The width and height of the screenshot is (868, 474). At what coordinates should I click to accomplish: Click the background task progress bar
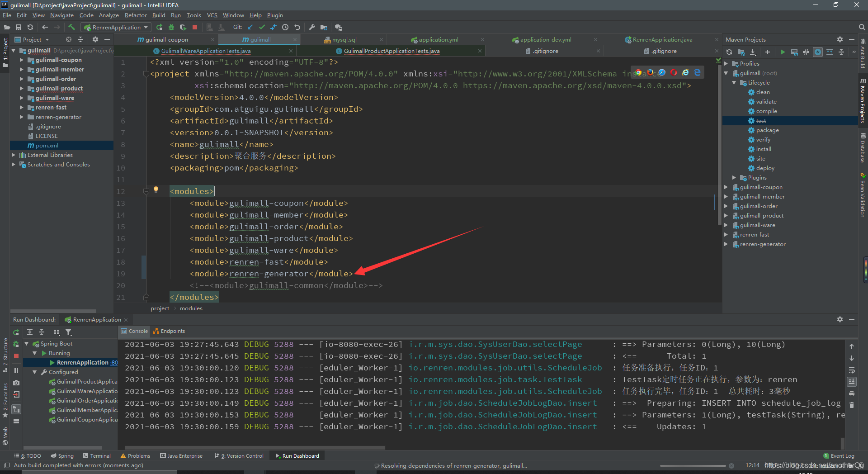pyautogui.click(x=693, y=465)
